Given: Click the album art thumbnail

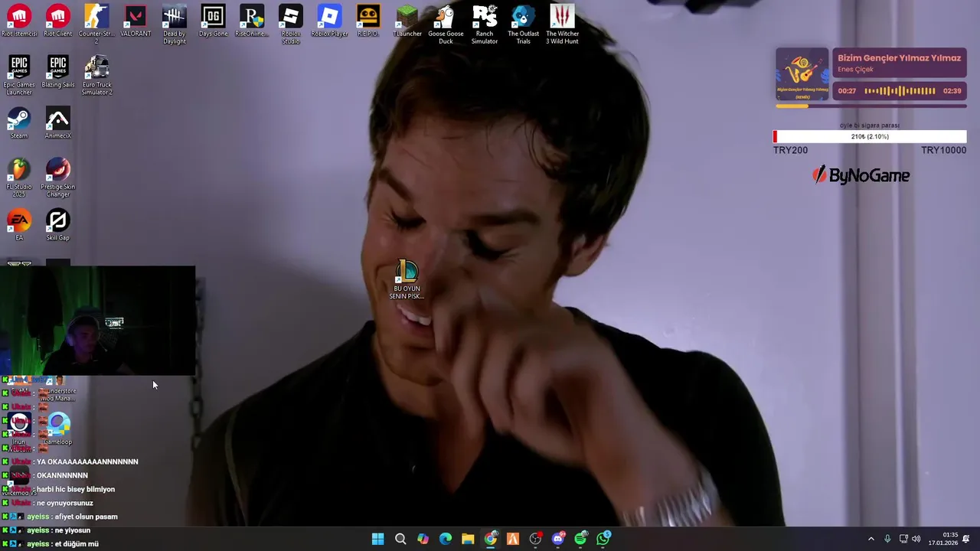Looking at the screenshot, I should point(802,74).
